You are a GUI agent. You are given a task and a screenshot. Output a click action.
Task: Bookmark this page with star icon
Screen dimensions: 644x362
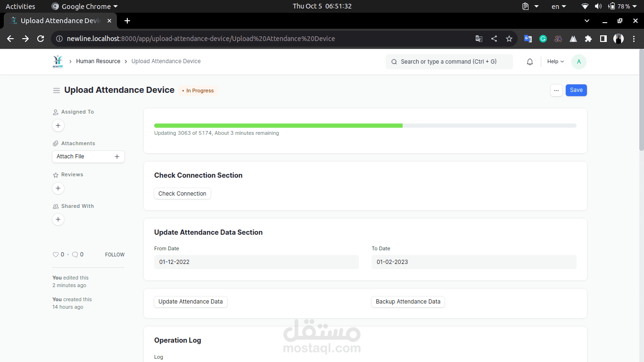tap(509, 39)
